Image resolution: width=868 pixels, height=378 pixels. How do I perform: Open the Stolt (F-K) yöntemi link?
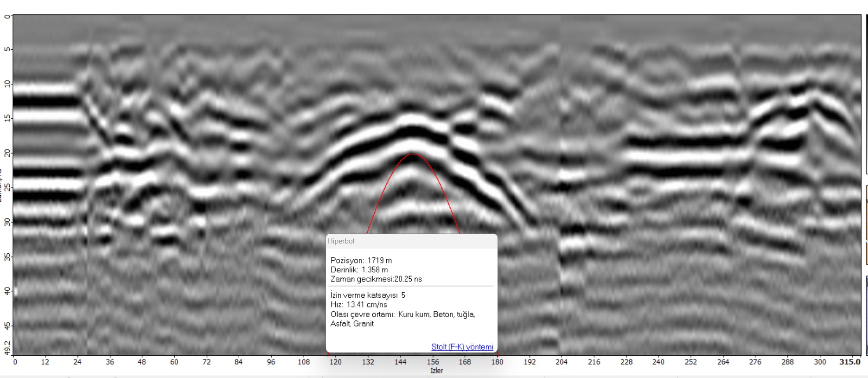[462, 347]
